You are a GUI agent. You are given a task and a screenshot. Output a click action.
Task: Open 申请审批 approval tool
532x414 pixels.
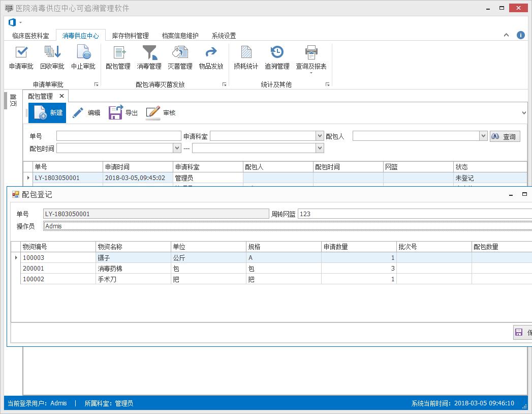[x=21, y=58]
